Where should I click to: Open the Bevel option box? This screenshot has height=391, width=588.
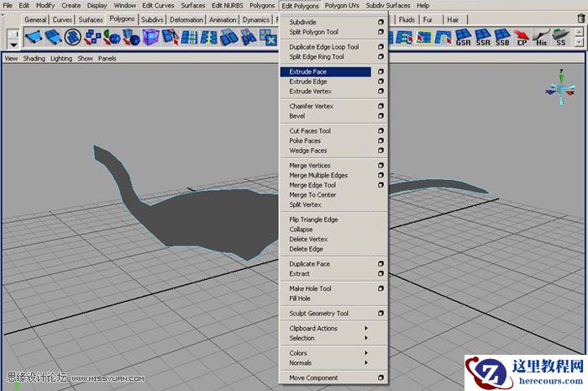pos(381,116)
